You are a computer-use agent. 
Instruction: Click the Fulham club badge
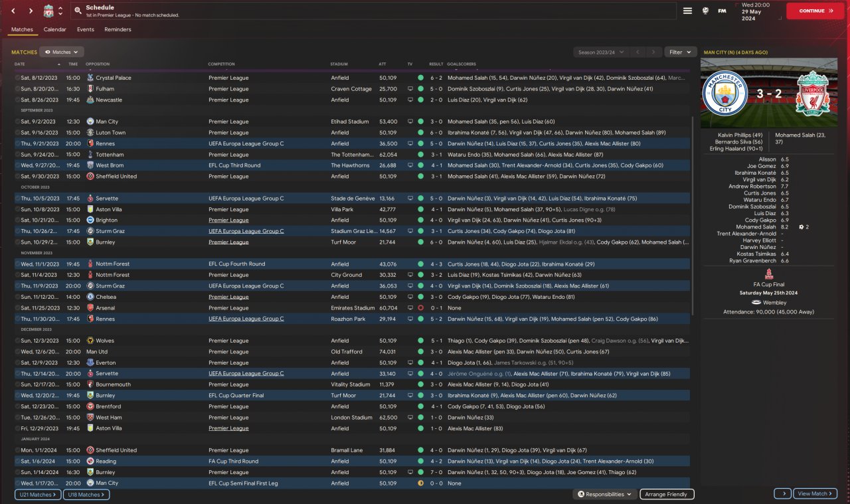[90, 89]
